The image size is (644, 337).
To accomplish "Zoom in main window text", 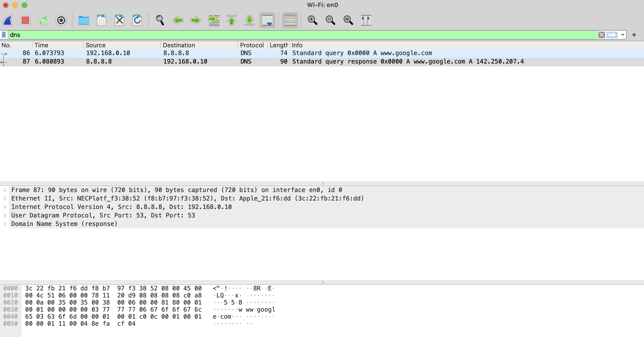I will [x=312, y=20].
